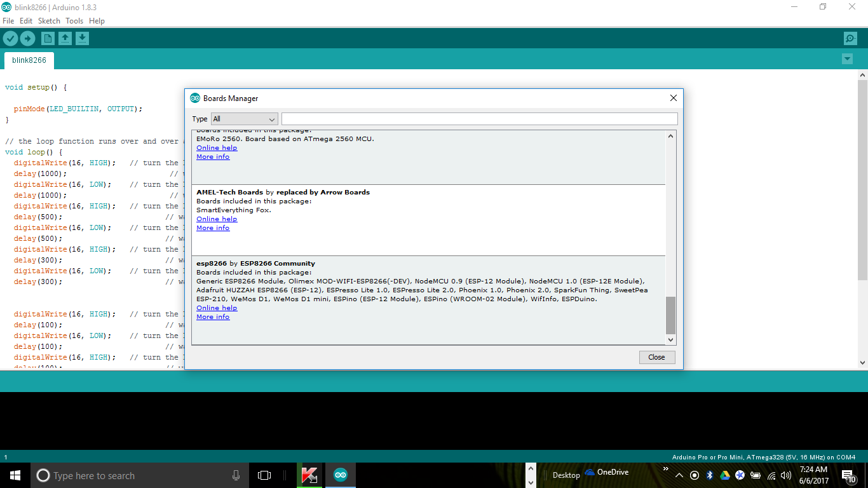The image size is (868, 488).
Task: Save sketch using down-arrow toolbar icon
Action: click(x=82, y=39)
